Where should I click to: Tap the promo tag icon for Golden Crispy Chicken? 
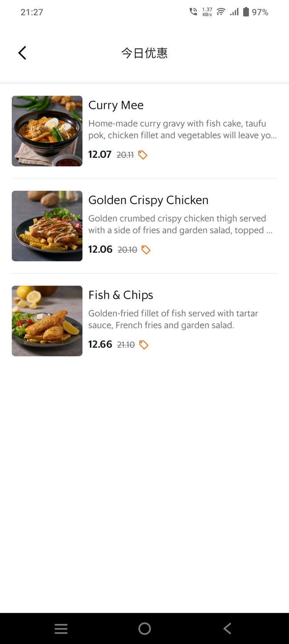tap(146, 250)
